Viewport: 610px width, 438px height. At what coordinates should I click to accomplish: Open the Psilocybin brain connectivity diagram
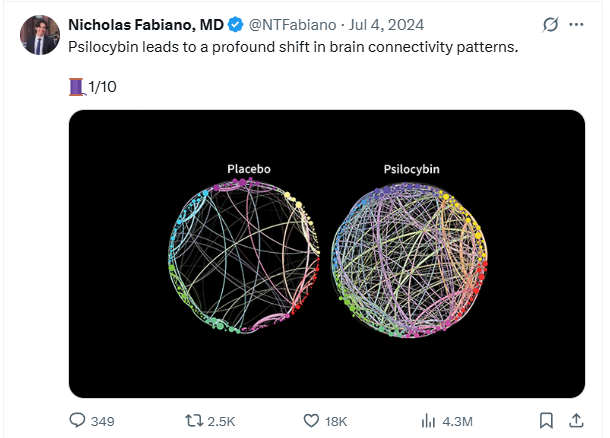(x=410, y=257)
